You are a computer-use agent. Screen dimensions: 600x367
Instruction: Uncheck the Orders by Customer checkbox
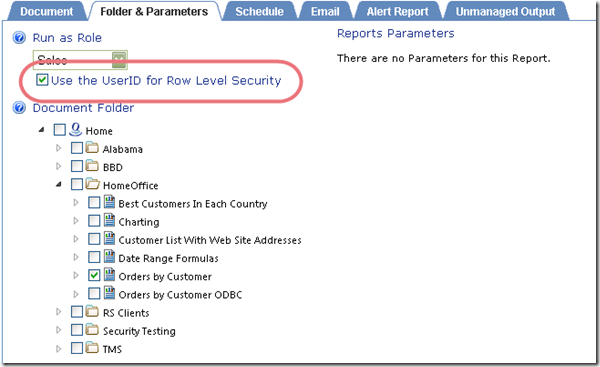[x=94, y=275]
